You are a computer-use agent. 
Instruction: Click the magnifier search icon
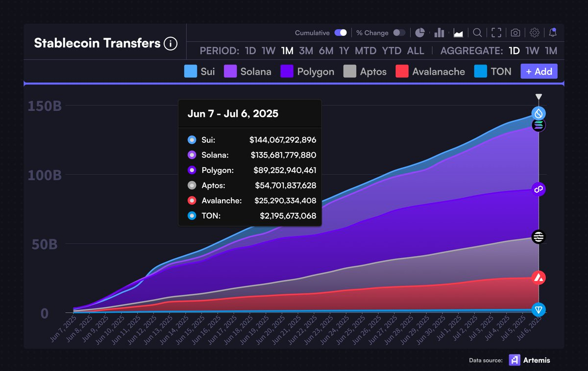coord(477,33)
